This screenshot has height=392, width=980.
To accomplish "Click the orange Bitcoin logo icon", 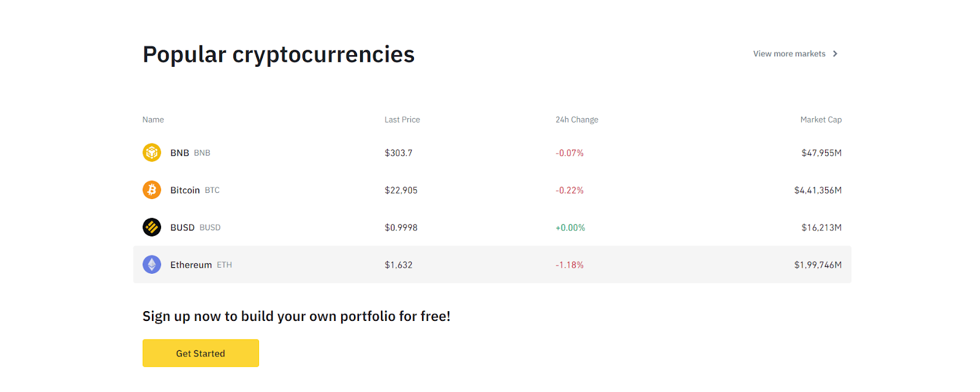I will click(152, 190).
